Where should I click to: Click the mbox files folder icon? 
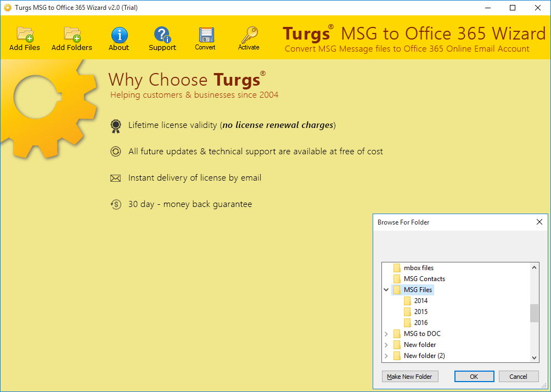click(x=397, y=268)
